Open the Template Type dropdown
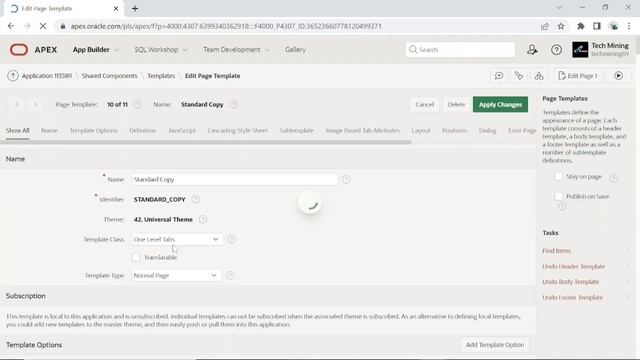This screenshot has height=360, width=640. pos(176,275)
